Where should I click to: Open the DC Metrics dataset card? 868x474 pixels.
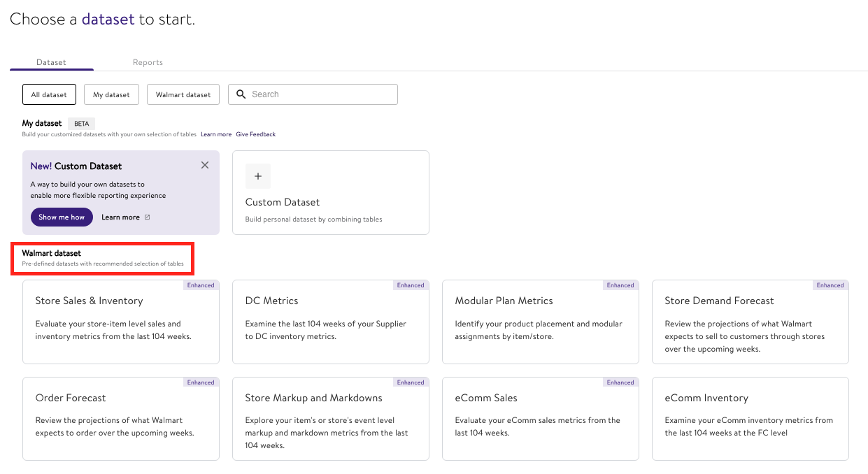click(x=330, y=322)
